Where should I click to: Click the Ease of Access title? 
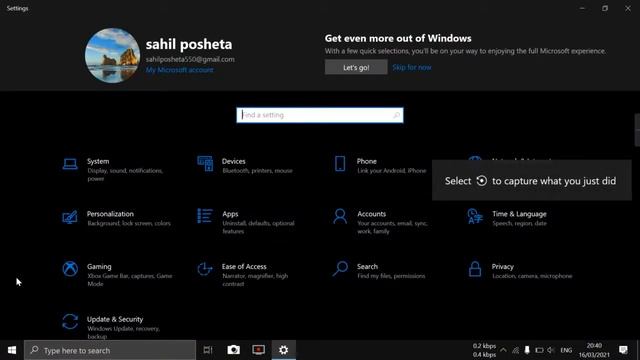(x=244, y=267)
